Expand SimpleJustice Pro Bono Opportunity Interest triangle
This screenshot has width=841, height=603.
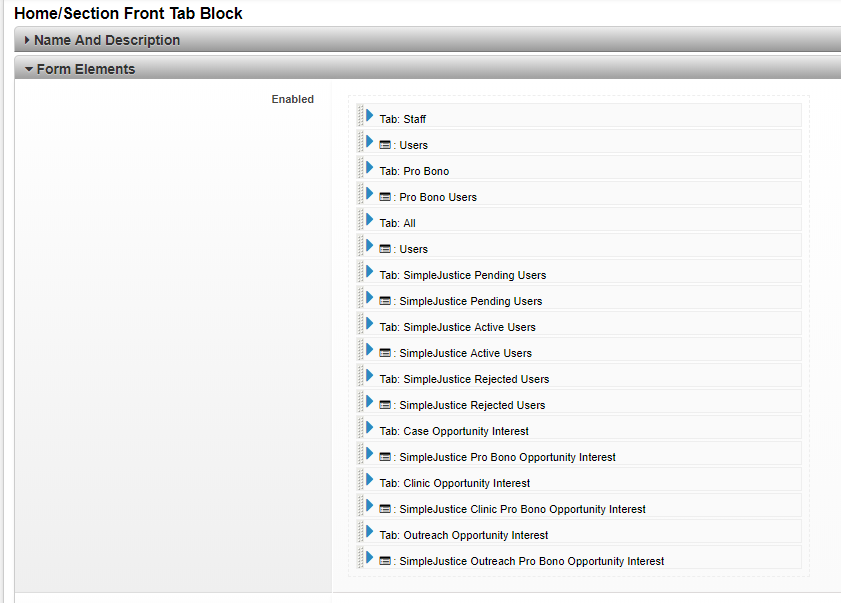[x=370, y=453]
